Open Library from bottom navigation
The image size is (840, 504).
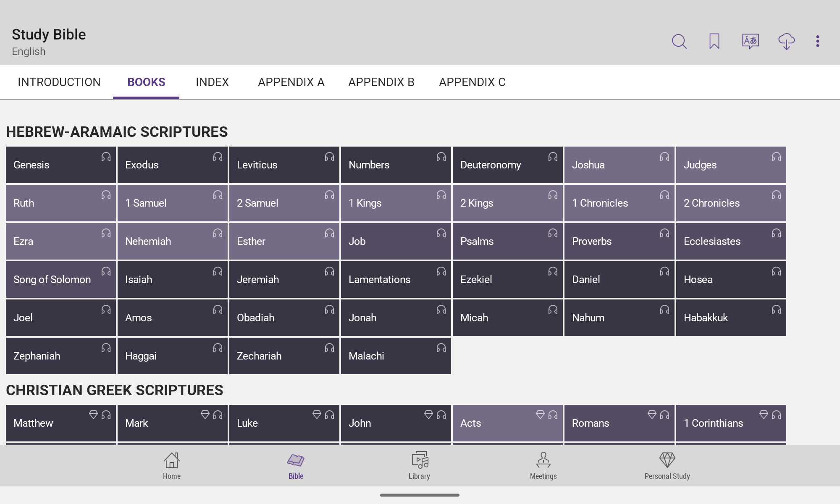pyautogui.click(x=420, y=465)
